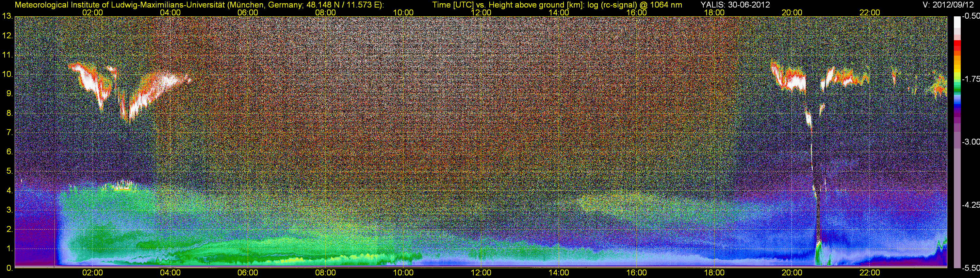
Task: Click the -3.00 color scale value
Action: 971,142
